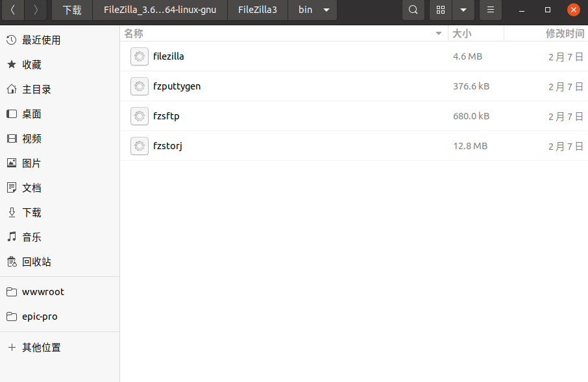Viewport: 588px width, 382px height.
Task: Navigate to FileZilla3 path segment
Action: coord(258,10)
